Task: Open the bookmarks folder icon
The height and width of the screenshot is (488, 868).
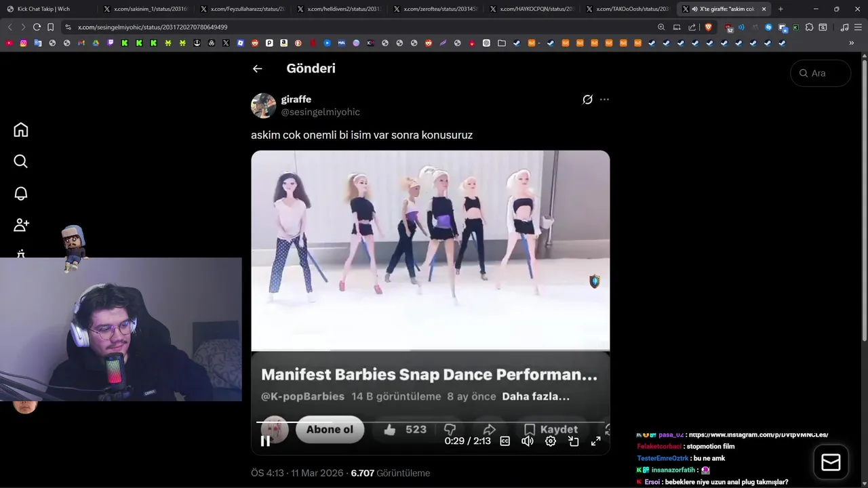Action: tap(501, 43)
